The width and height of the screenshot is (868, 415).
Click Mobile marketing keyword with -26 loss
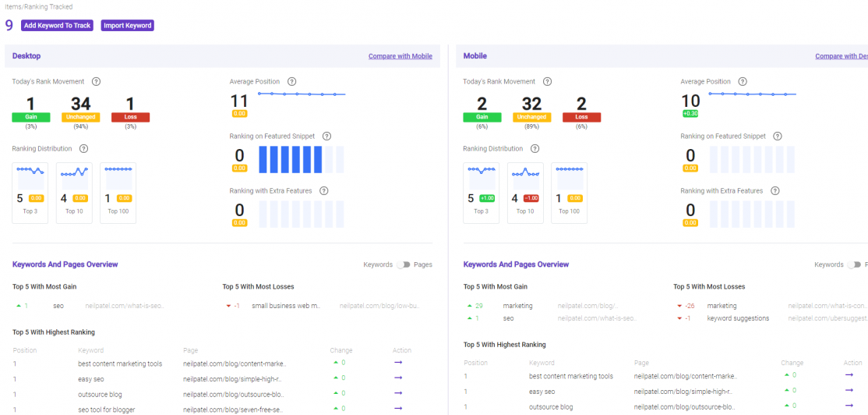[722, 305]
